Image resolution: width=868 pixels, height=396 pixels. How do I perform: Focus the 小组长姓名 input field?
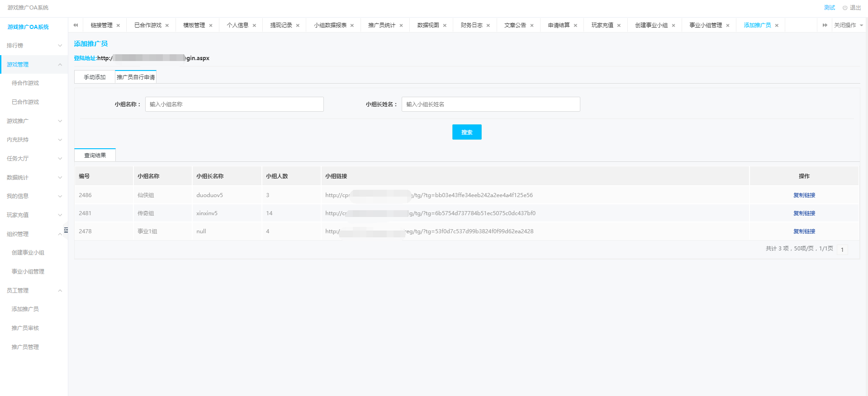[x=490, y=104]
